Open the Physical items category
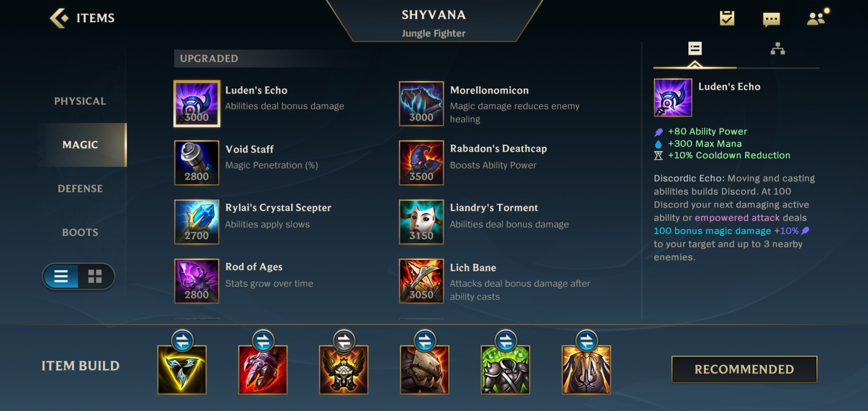868x411 pixels. (80, 101)
